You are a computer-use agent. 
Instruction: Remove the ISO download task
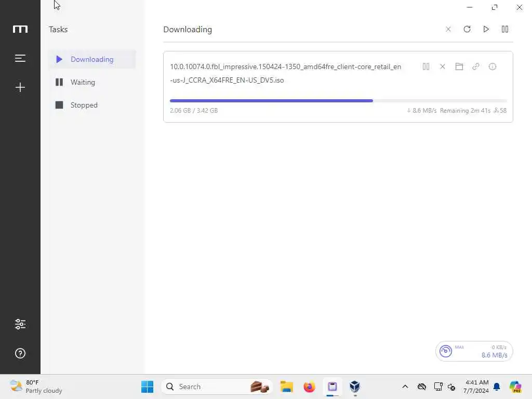[x=443, y=66]
